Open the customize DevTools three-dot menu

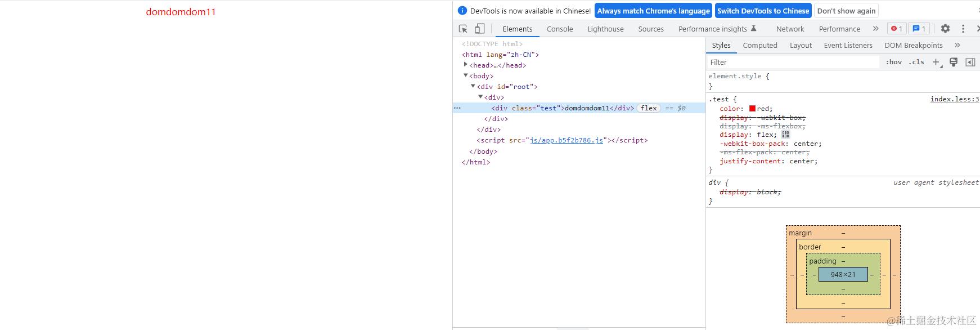click(x=963, y=29)
